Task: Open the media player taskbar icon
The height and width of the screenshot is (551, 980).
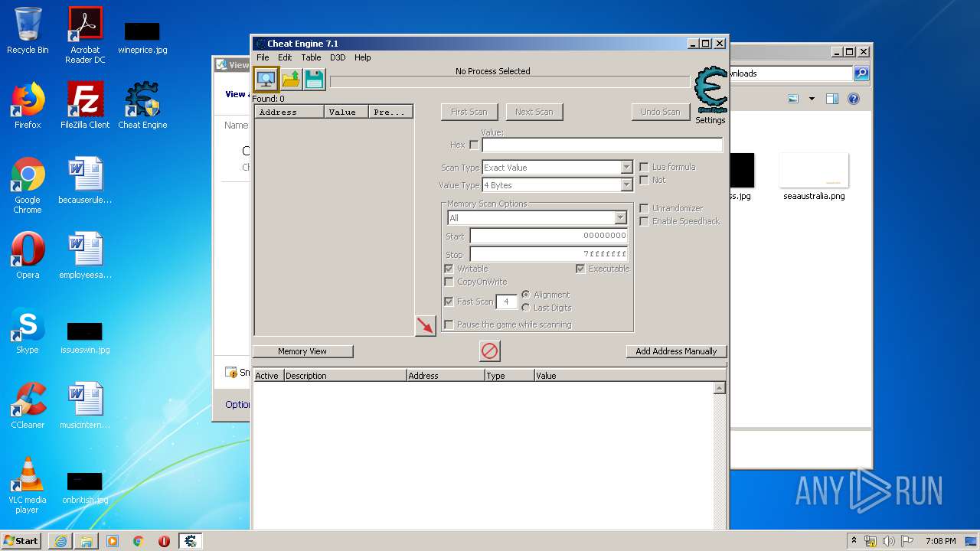Action: click(x=113, y=541)
